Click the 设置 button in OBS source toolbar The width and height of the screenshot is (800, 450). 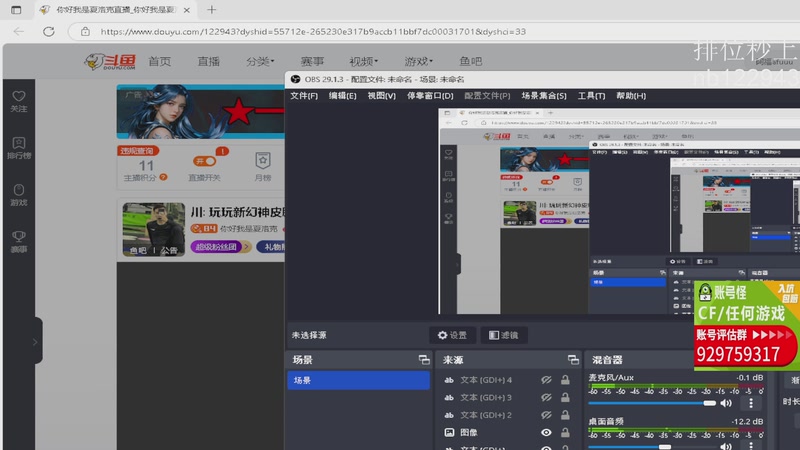click(x=453, y=335)
